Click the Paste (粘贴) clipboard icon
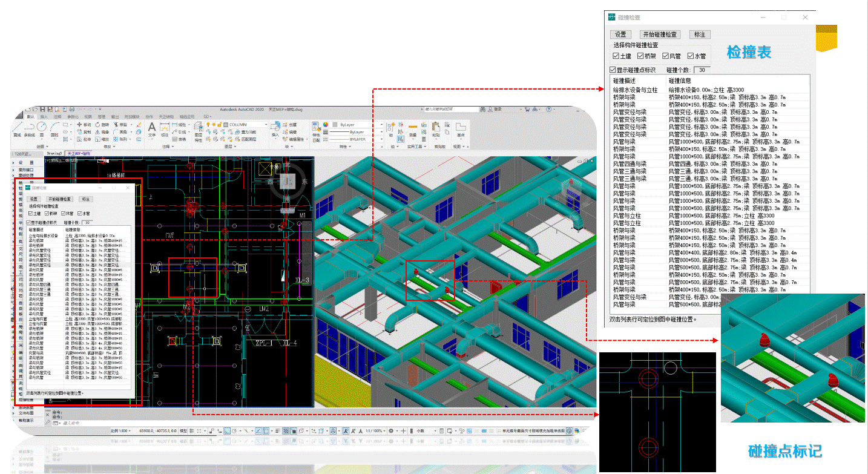 (436, 128)
